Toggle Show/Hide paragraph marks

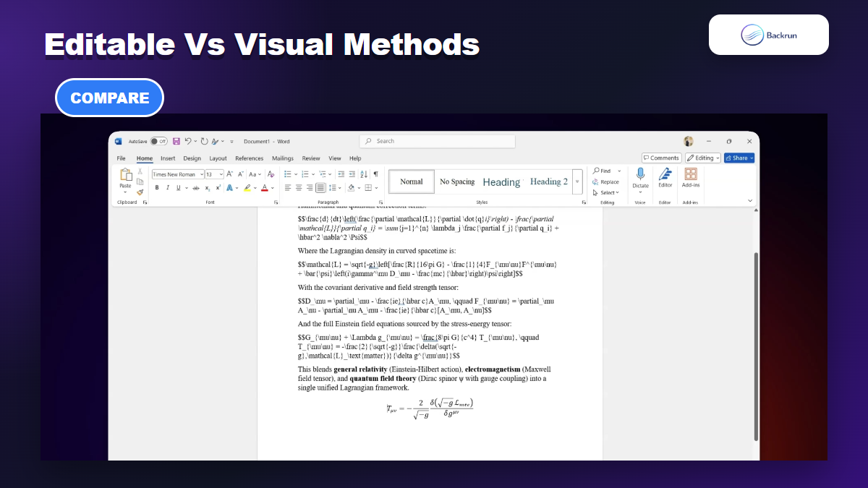(376, 174)
